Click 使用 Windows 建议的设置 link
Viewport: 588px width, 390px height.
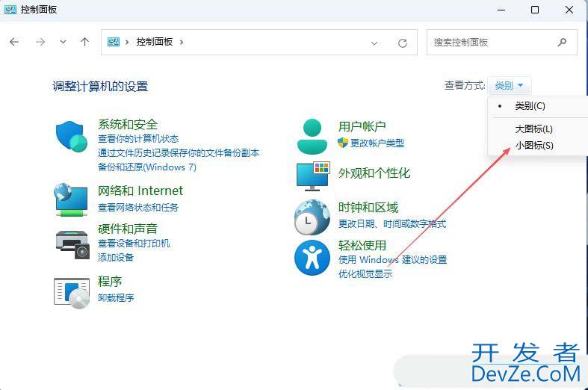[393, 259]
